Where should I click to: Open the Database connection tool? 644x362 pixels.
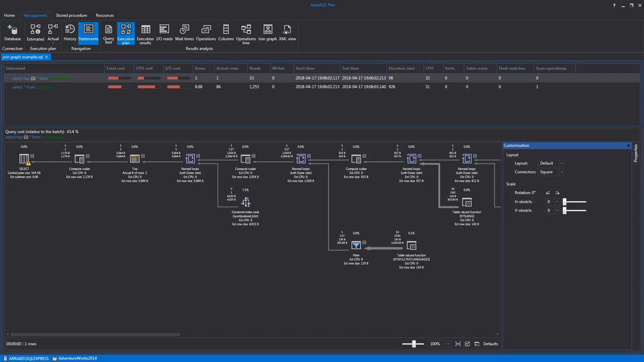pyautogui.click(x=12, y=32)
